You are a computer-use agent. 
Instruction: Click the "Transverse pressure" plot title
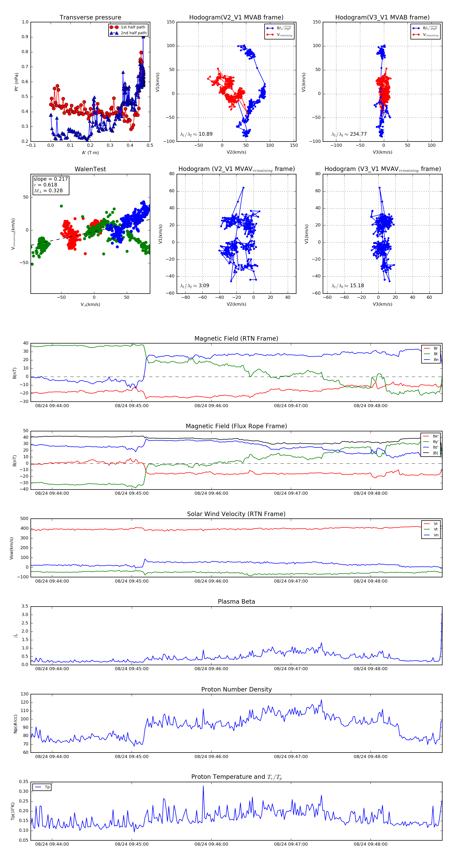pyautogui.click(x=90, y=18)
